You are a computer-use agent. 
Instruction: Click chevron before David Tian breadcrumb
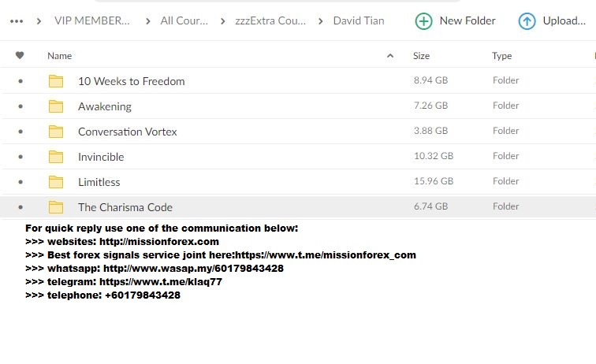(320, 21)
